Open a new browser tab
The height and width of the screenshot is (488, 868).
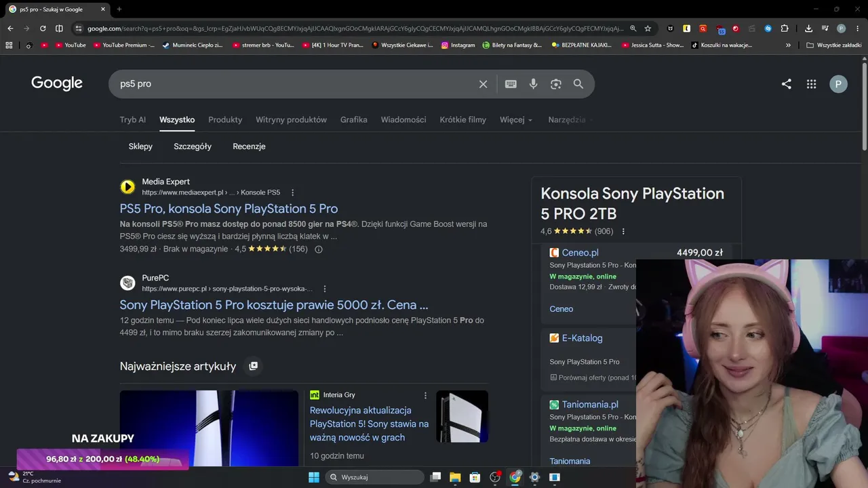click(119, 9)
